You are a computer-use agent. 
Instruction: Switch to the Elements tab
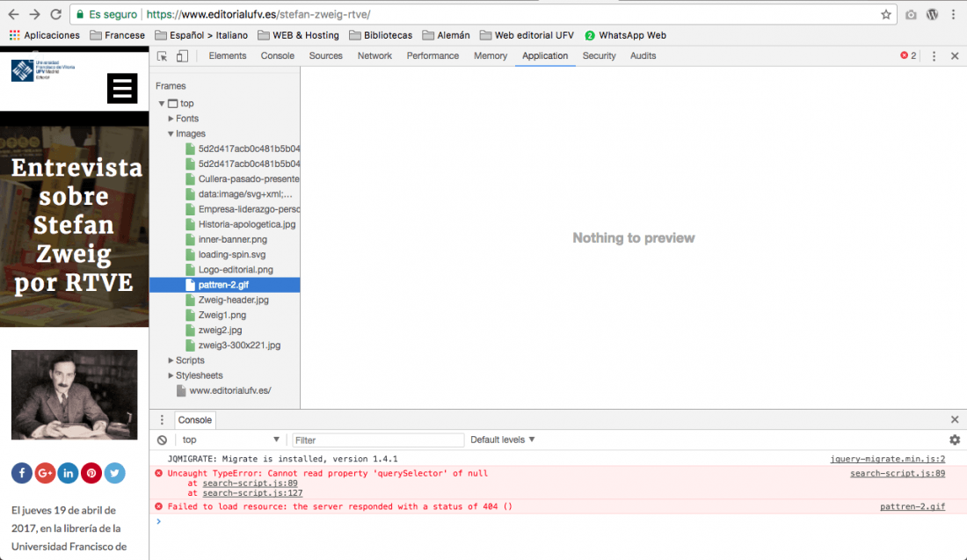pyautogui.click(x=227, y=55)
